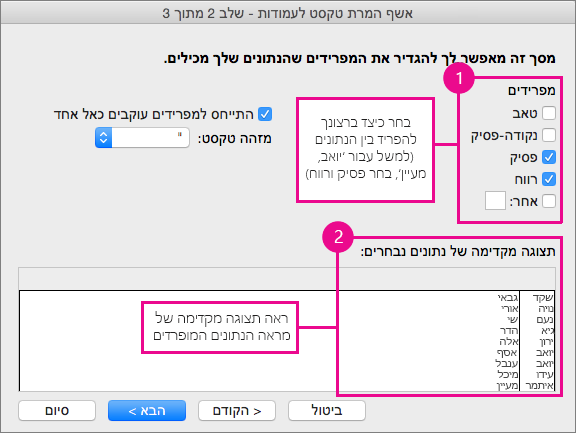Viewport: 576px width, 433px height.
Task: Select 'איתמר' cell in the data preview
Action: [x=539, y=386]
